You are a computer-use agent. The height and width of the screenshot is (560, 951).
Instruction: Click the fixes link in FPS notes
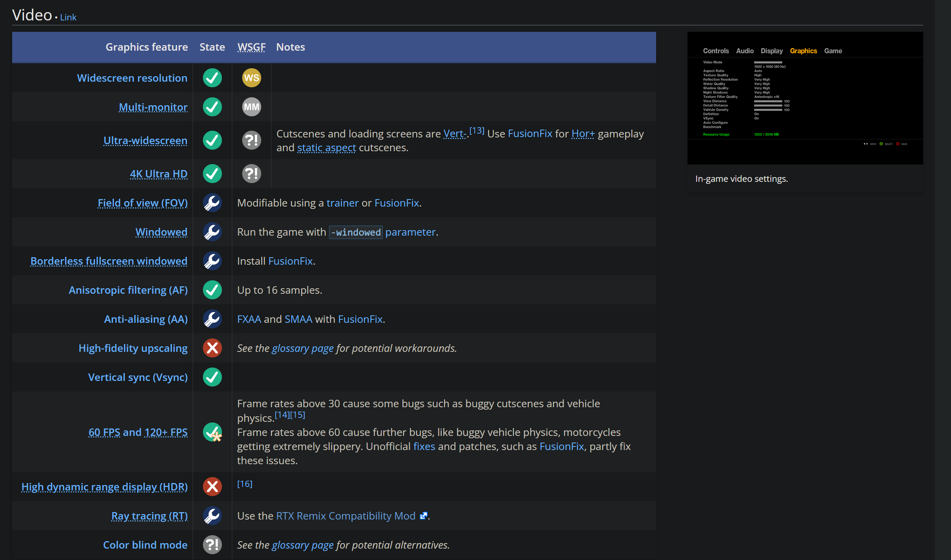[x=424, y=446]
